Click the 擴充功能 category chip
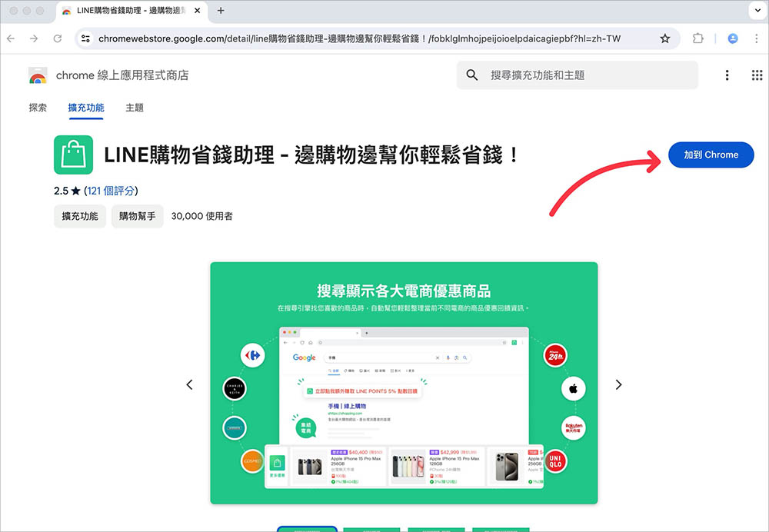The width and height of the screenshot is (769, 532). point(80,216)
